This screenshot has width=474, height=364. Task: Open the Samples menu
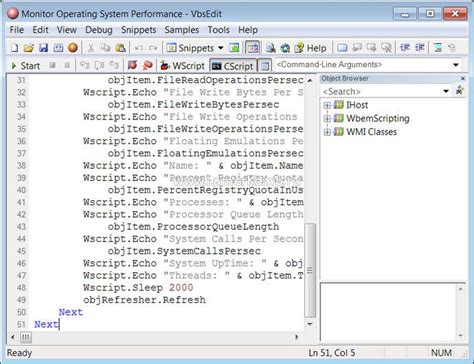[182, 30]
